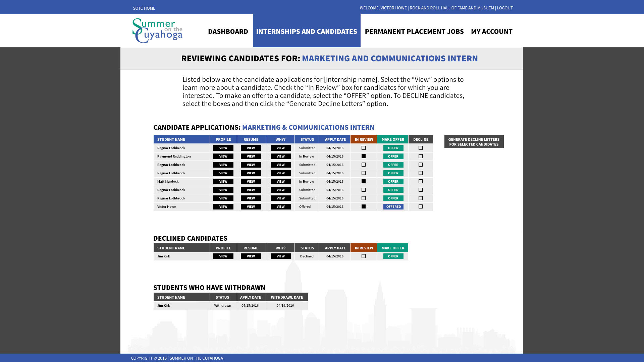Toggle In Review for Victor Howe
The width and height of the screenshot is (644, 362).
(364, 206)
